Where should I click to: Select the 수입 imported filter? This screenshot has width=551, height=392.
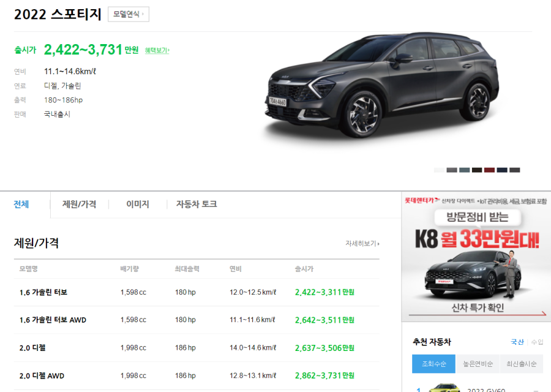click(537, 342)
